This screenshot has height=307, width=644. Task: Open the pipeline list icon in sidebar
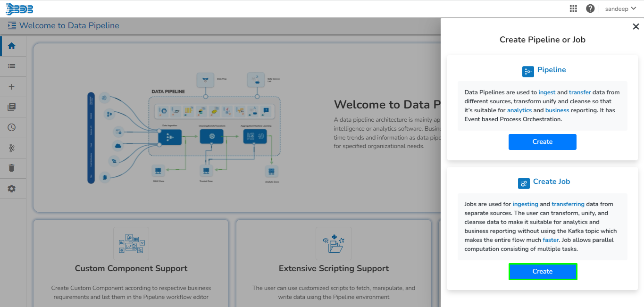[12, 66]
